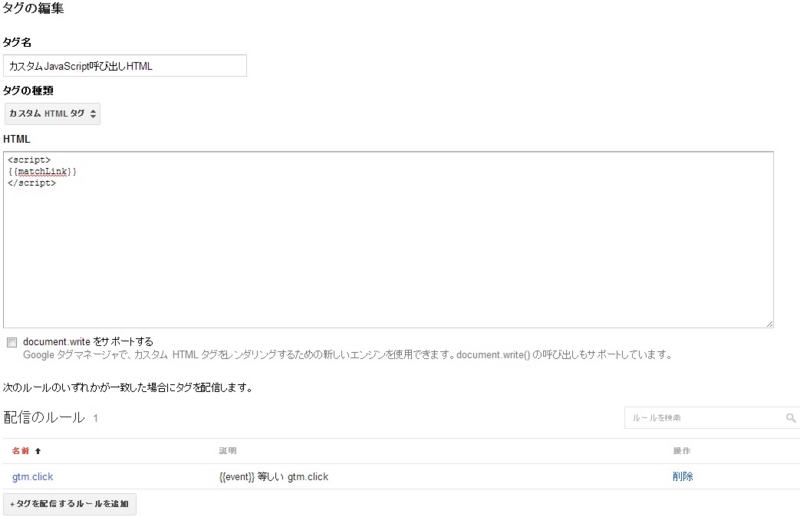Click the <script> opening line in code
The image size is (800, 517).
[29, 160]
